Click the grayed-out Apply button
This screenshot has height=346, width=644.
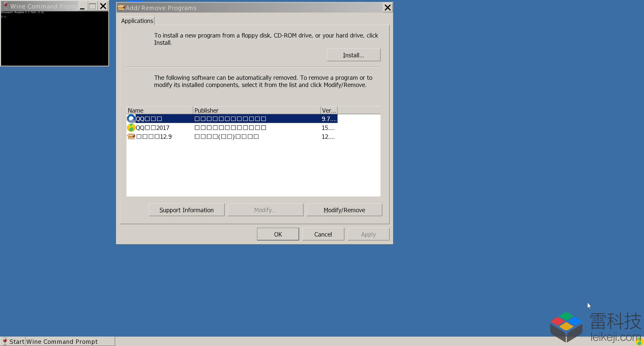coord(368,234)
